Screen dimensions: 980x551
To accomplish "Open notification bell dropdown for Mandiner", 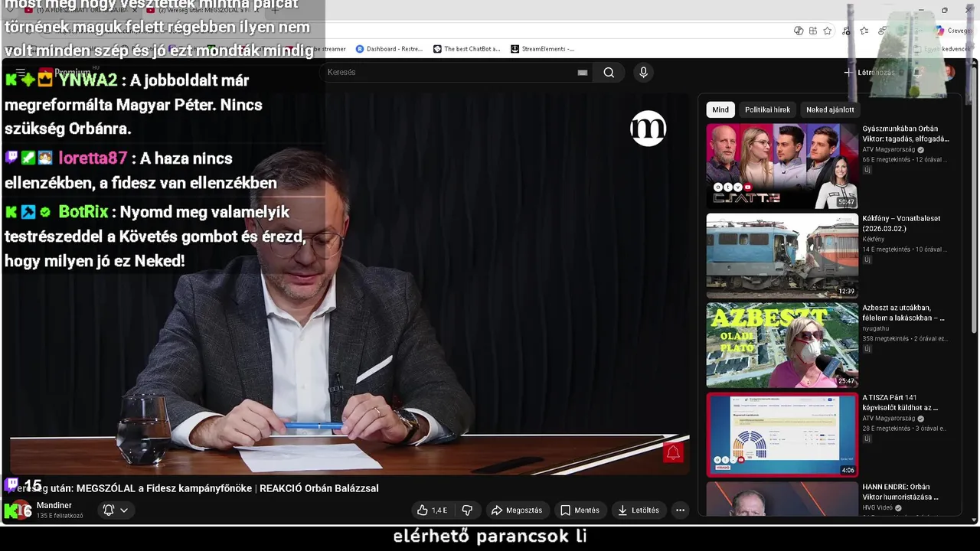I will 116,510.
